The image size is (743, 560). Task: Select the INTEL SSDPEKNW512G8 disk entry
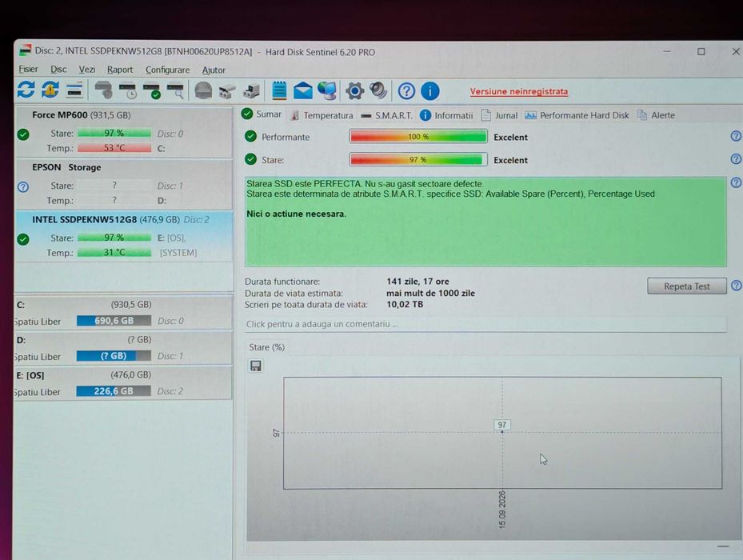pos(124,236)
